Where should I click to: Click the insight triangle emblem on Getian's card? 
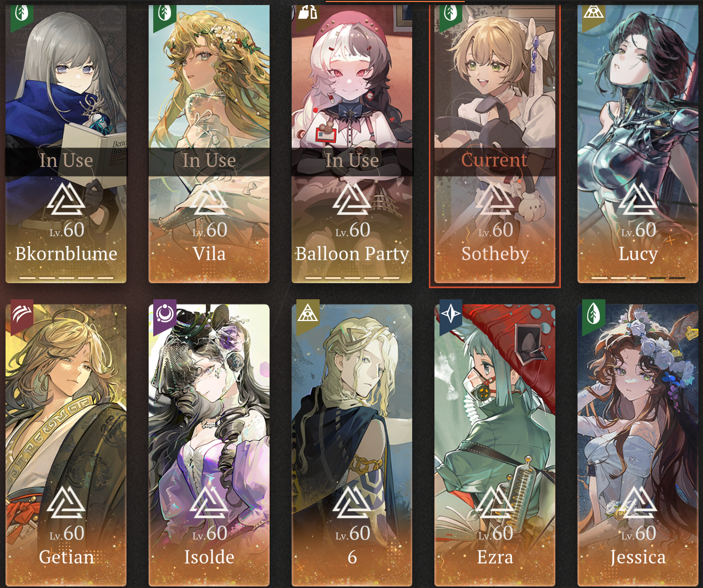66,502
